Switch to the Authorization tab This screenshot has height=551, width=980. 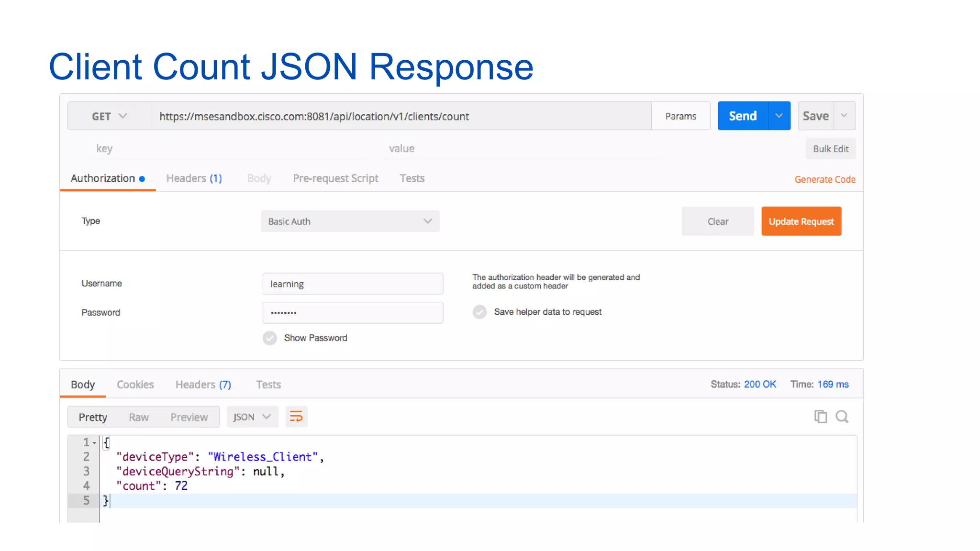click(x=108, y=178)
